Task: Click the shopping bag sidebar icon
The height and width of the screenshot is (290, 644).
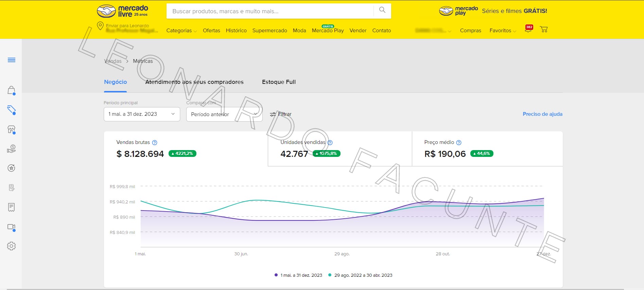Action: pos(11,90)
